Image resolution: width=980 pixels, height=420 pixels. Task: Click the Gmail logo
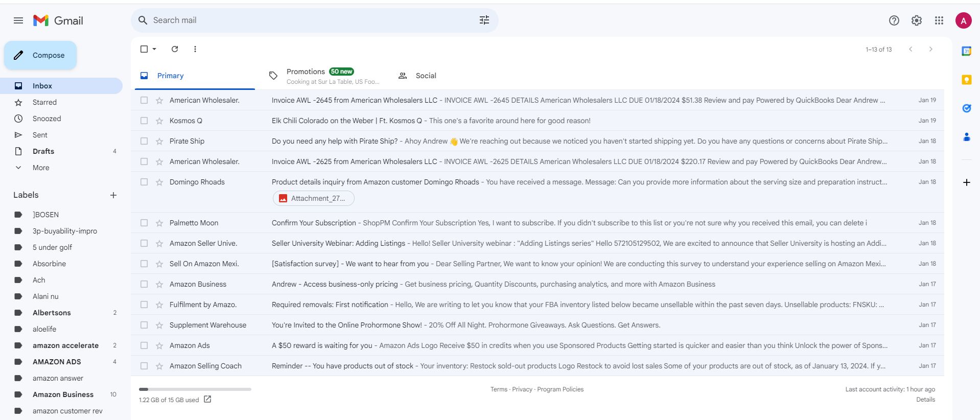coord(58,20)
